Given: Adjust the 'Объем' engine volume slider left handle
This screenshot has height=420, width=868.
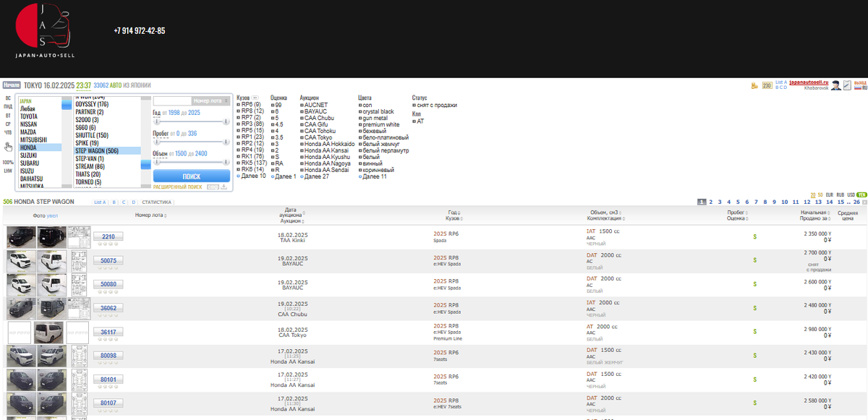Looking at the screenshot, I should point(157,162).
